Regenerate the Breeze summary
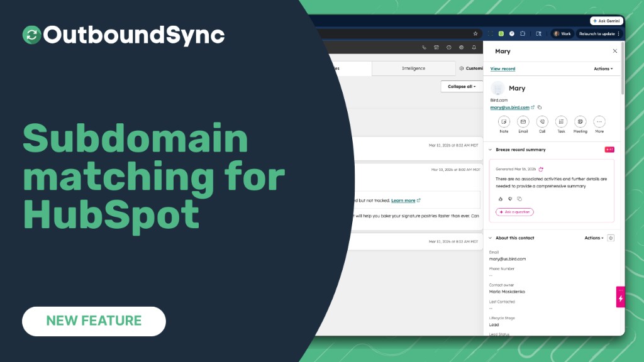Viewport: 644px width, 362px height. (541, 168)
